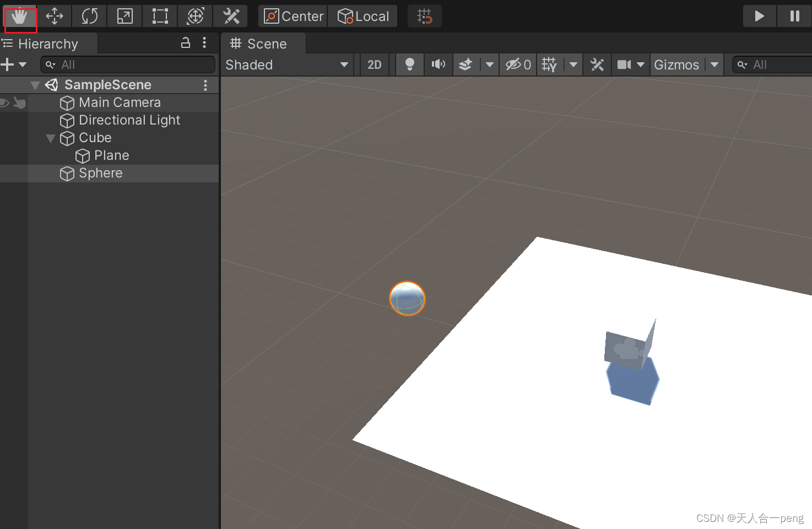Lock the Hierarchy panel
812x529 pixels.
186,43
